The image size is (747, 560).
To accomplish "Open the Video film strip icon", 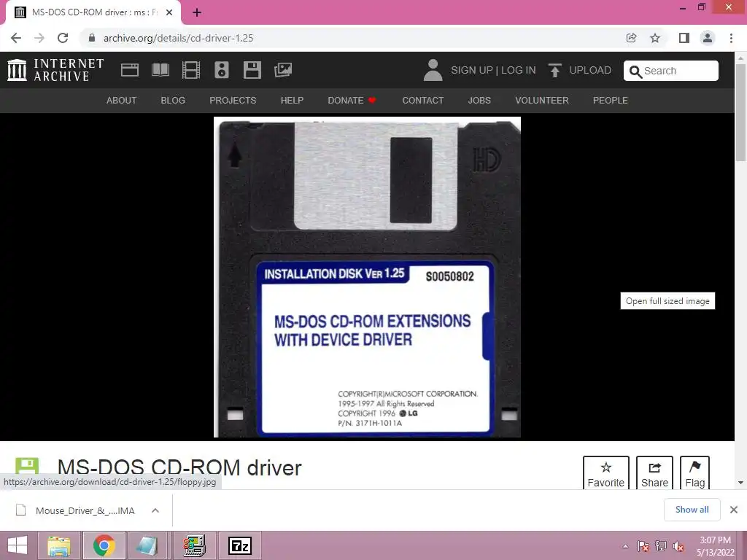I will [x=191, y=70].
